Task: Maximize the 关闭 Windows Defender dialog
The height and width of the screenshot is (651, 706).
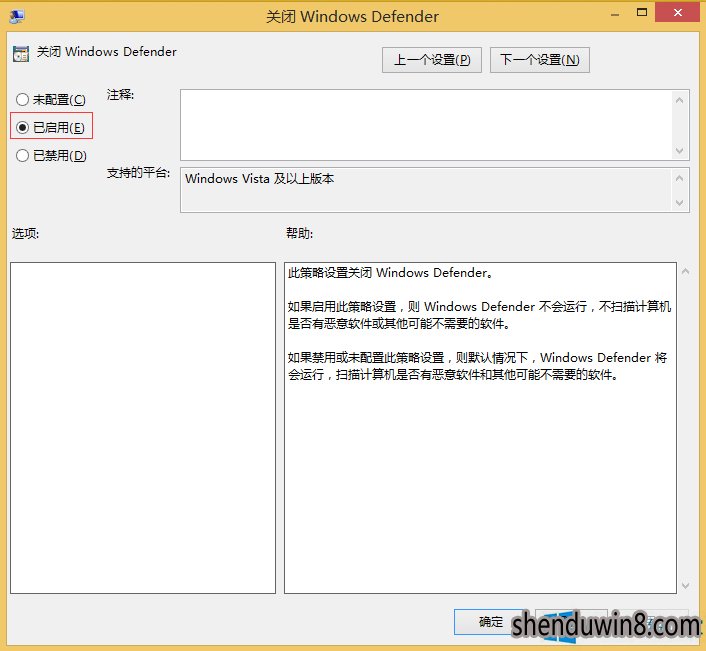Action: [642, 13]
